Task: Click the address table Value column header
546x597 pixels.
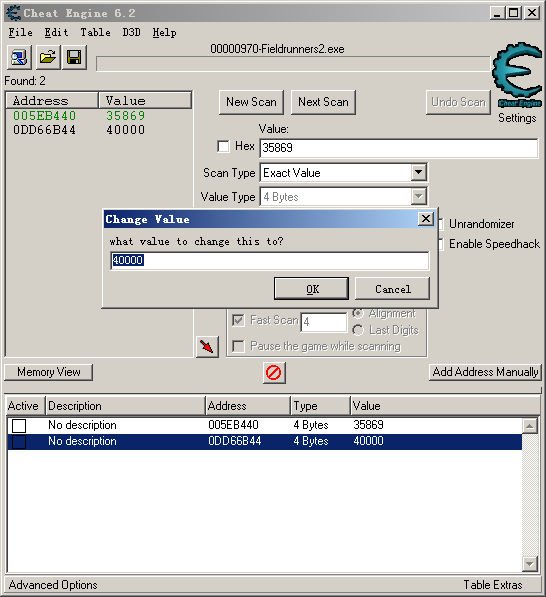Action: (445, 406)
